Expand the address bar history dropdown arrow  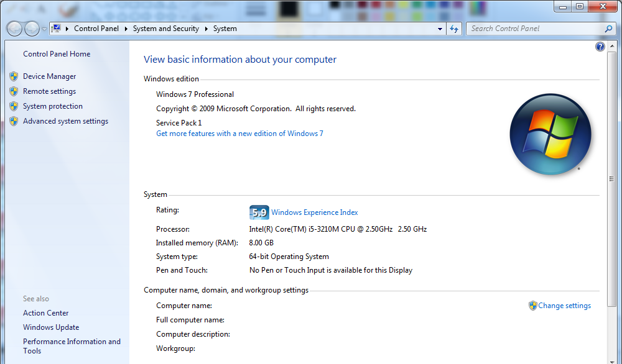(440, 29)
